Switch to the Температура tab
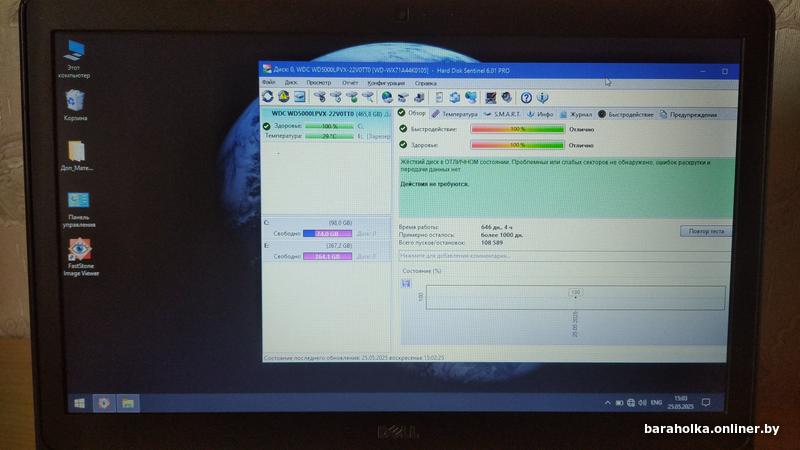This screenshot has width=800, height=450. pyautogui.click(x=455, y=114)
